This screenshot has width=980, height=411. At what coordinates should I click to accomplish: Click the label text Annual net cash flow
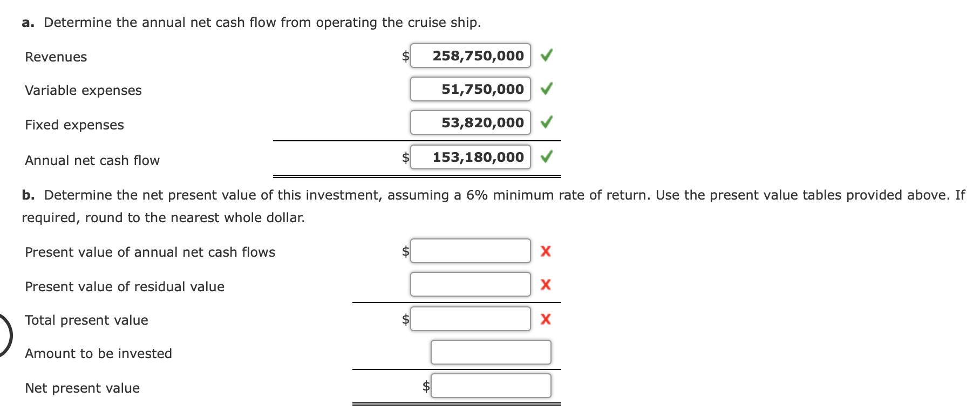click(x=92, y=160)
